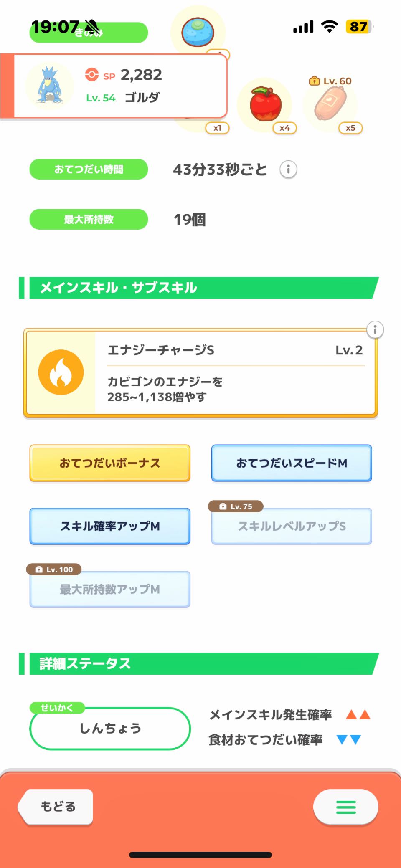401x868 pixels.
Task: Tap the blue berry ingredient icon
Action: pyautogui.click(x=198, y=32)
